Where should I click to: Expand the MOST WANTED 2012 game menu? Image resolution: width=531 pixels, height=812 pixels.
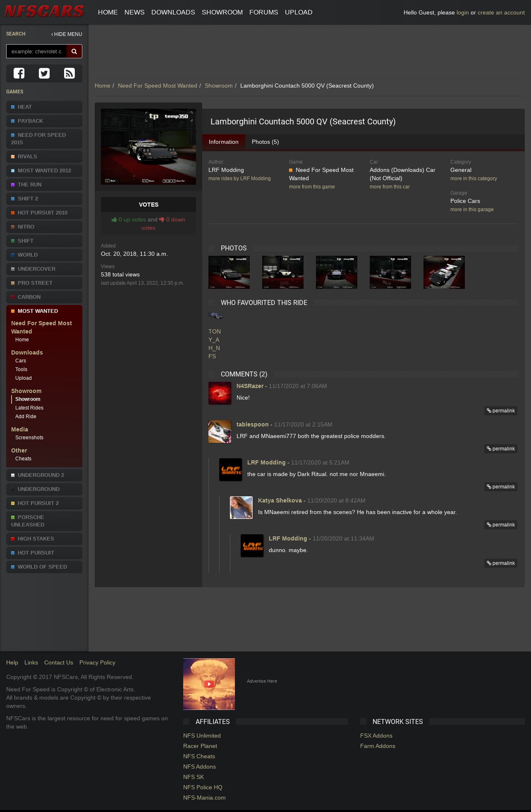44,171
